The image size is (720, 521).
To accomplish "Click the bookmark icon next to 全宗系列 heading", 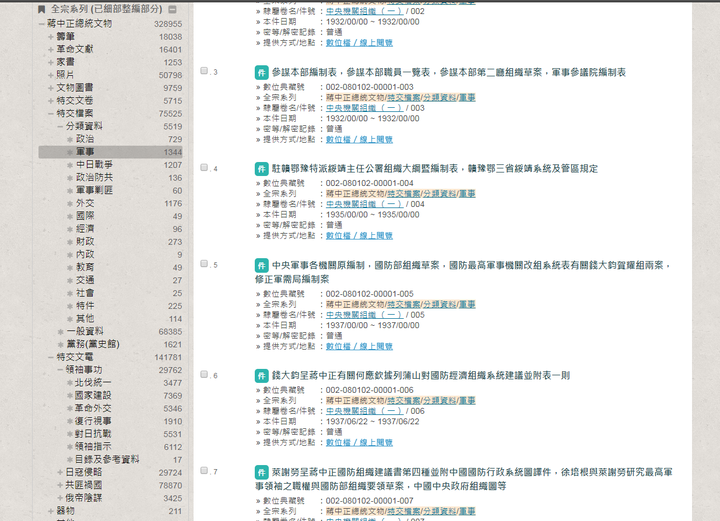I will tap(41, 9).
